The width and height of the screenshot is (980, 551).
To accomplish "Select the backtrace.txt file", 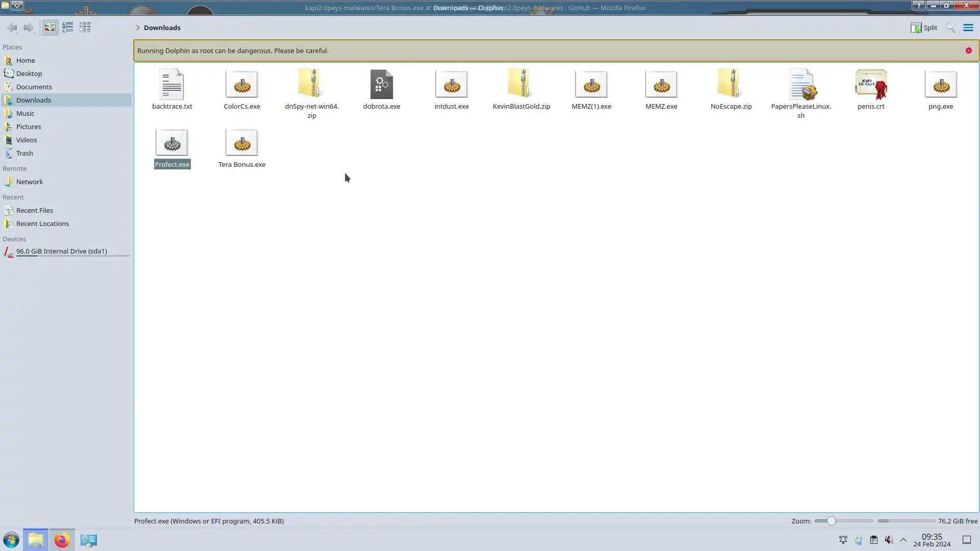I will pyautogui.click(x=172, y=85).
